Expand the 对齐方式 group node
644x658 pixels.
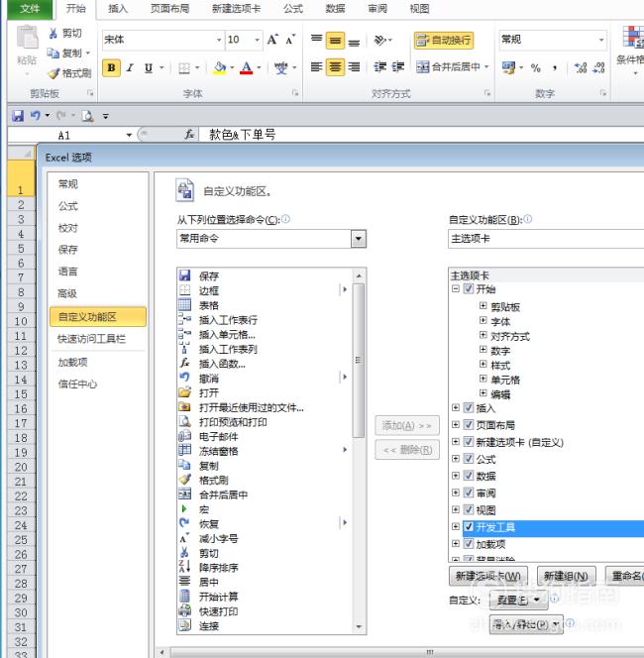point(483,335)
